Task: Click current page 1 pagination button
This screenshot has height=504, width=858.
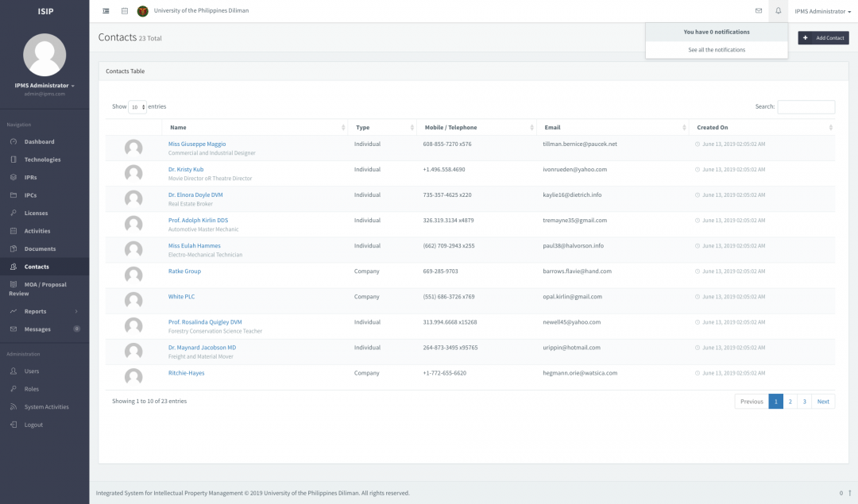Action: point(776,402)
